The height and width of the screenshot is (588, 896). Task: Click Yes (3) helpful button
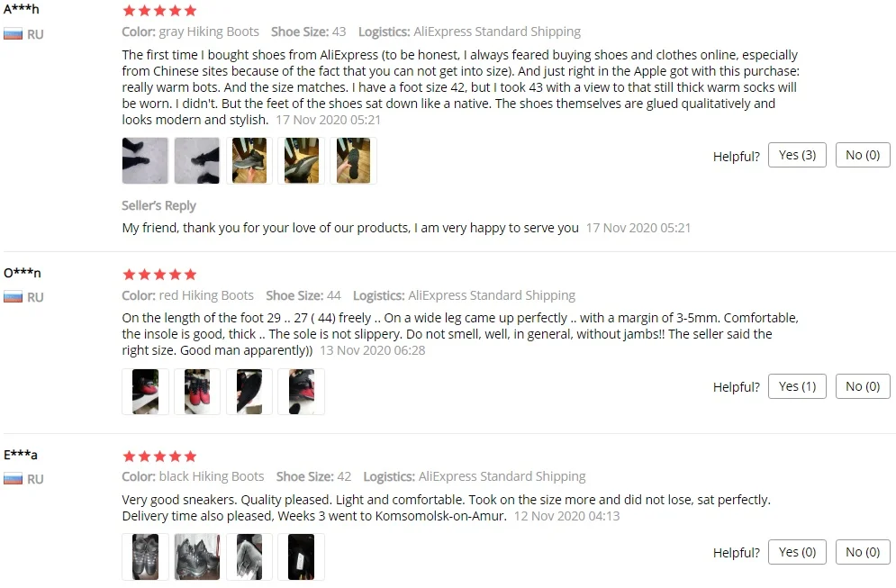(797, 155)
